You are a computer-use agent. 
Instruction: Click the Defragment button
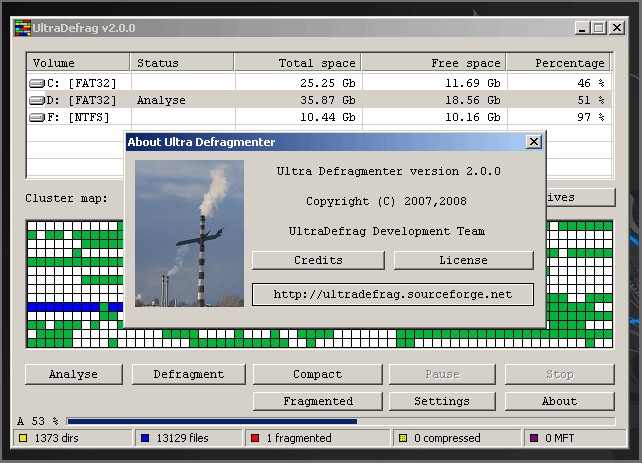coord(189,374)
